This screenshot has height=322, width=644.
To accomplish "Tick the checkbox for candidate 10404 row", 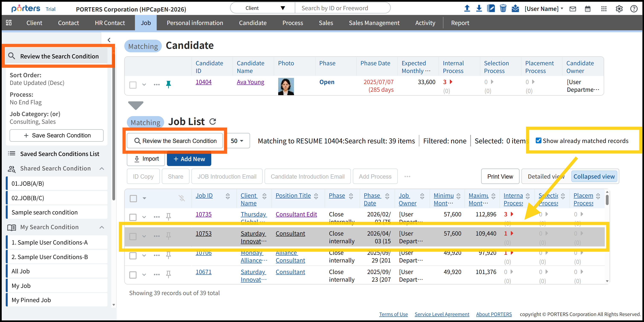I will (x=133, y=85).
